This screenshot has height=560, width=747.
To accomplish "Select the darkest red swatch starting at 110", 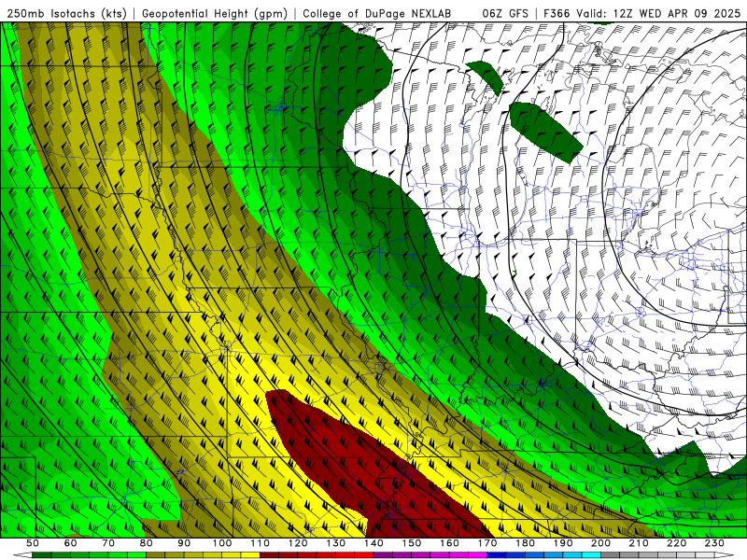I will (269, 554).
